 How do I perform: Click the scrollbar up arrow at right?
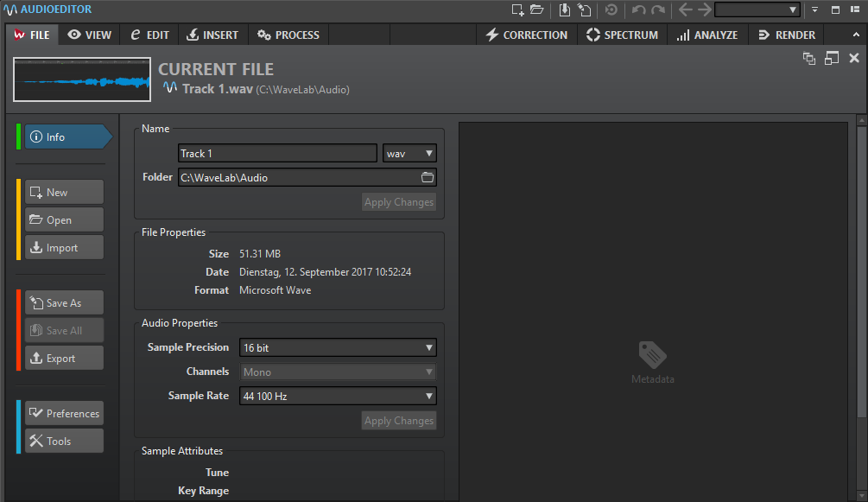point(861,120)
